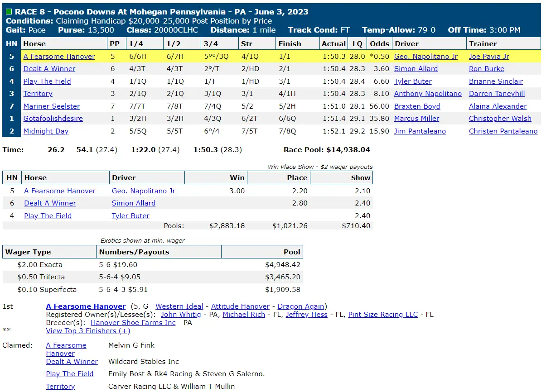Open trainer Brianne Sinclair link
Screen dimensions: 546x392
[x=496, y=81]
